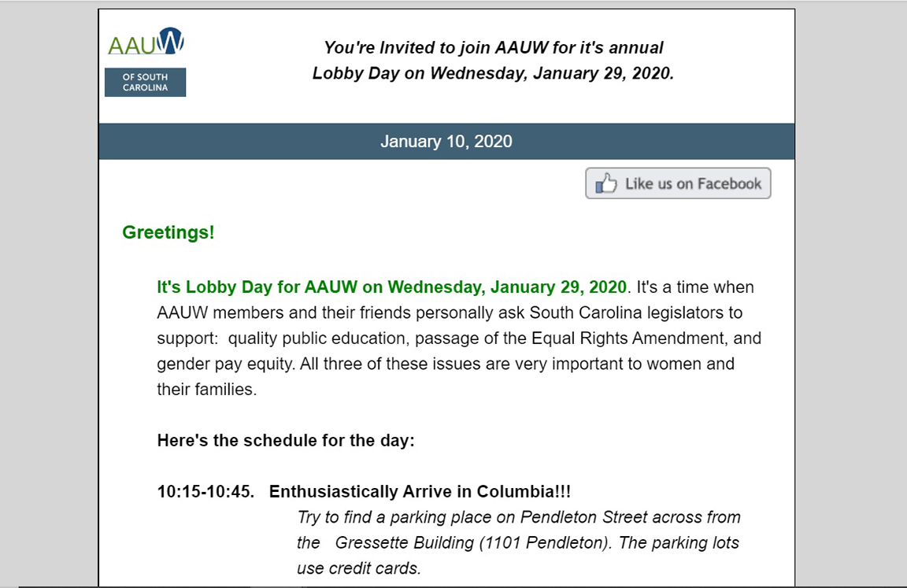Click the words "Equal Rights Amendment"
This screenshot has width=907, height=588.
click(628, 338)
